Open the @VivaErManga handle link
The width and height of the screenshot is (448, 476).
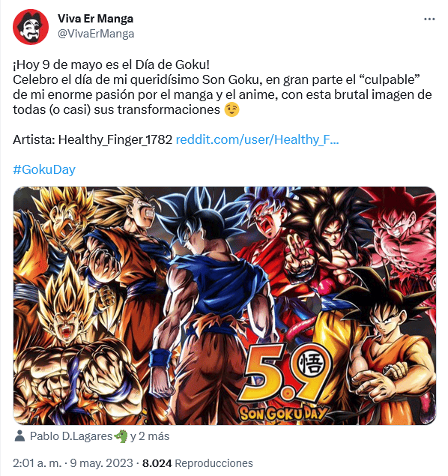click(96, 34)
